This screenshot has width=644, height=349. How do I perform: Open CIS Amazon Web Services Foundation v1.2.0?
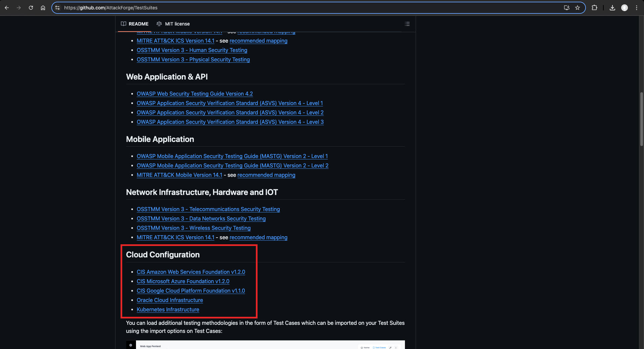click(x=191, y=272)
